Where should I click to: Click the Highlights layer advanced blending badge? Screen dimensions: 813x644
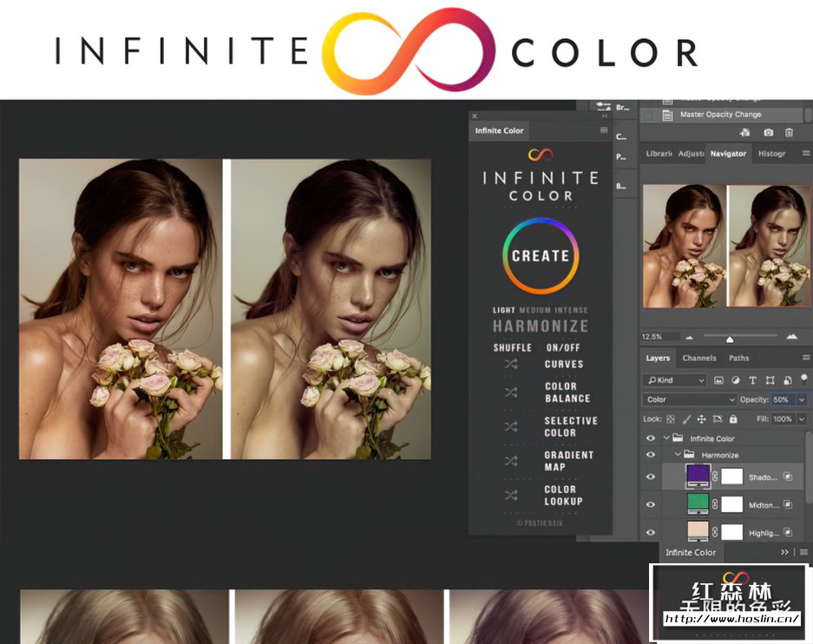788,532
